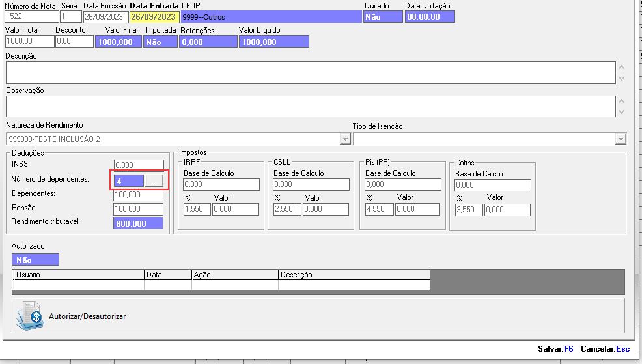Click the Usuário column header

click(79, 275)
